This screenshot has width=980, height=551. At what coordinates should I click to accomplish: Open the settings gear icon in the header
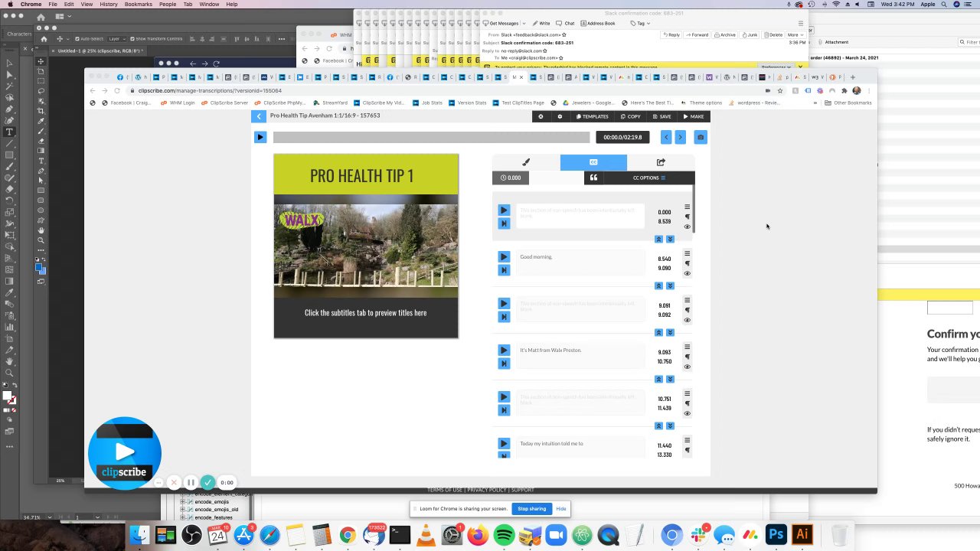560,116
